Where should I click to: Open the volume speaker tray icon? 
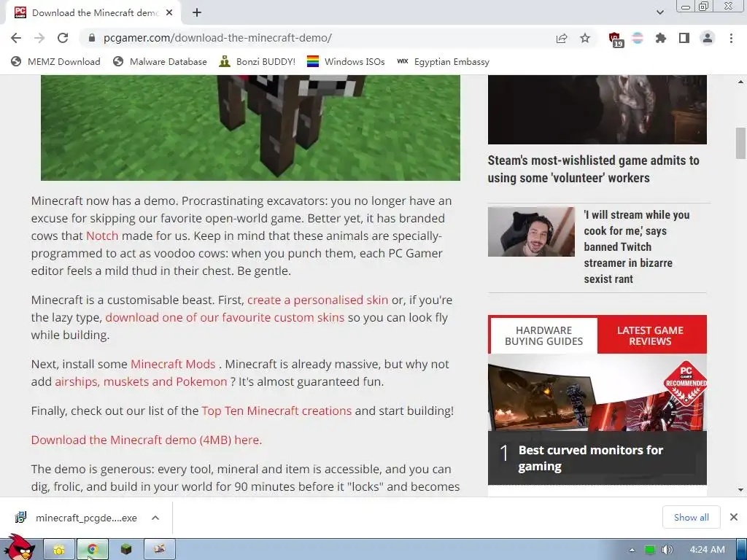667,550
